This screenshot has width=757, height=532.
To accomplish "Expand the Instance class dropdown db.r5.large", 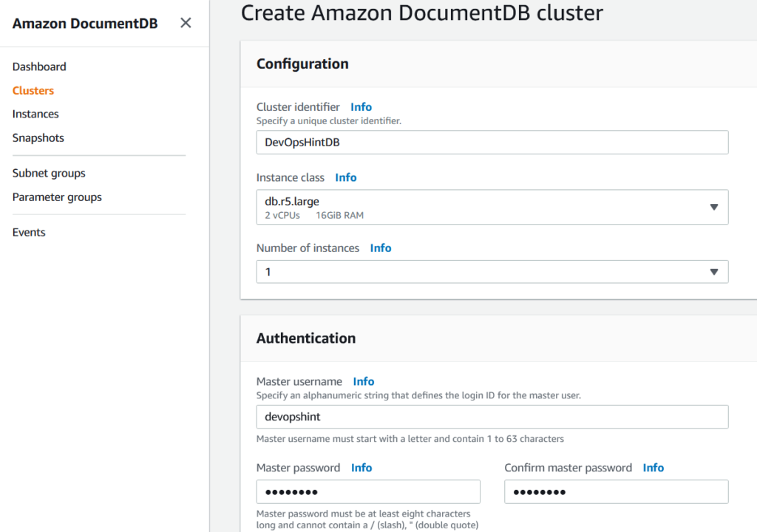I will point(492,207).
